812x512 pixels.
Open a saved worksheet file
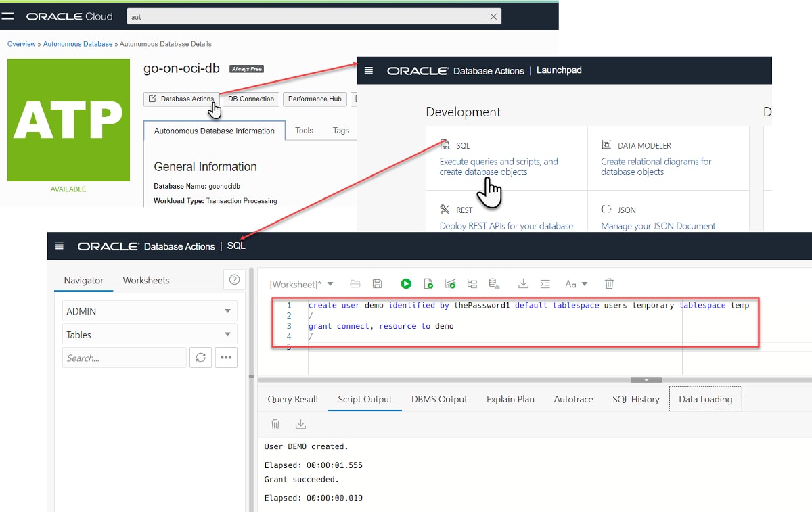pyautogui.click(x=355, y=283)
